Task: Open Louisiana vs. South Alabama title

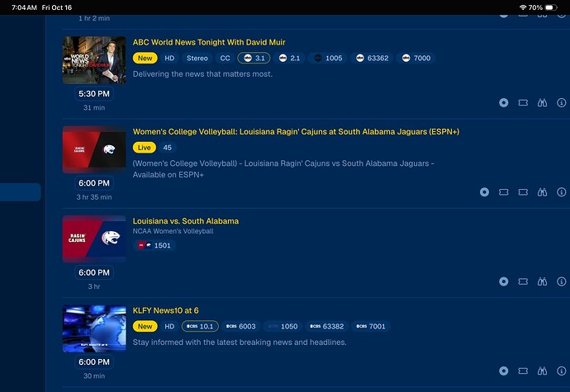Action: 186,221
